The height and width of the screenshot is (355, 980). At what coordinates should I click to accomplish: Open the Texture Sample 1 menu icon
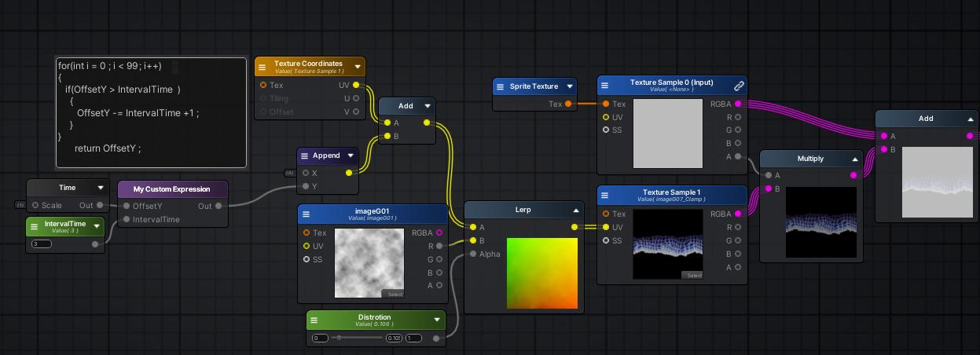[x=604, y=196]
